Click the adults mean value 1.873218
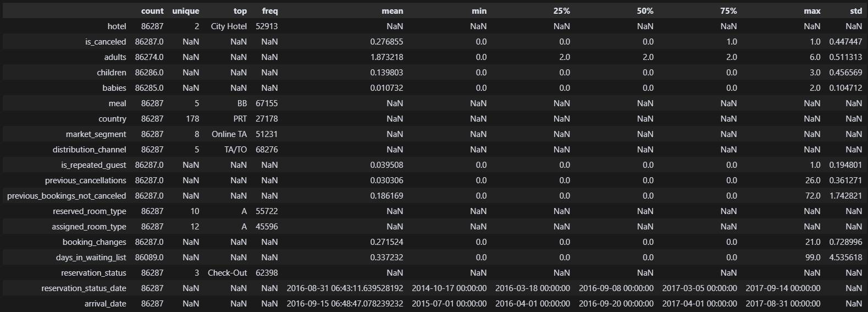Image resolution: width=868 pixels, height=312 pixels. [x=386, y=57]
